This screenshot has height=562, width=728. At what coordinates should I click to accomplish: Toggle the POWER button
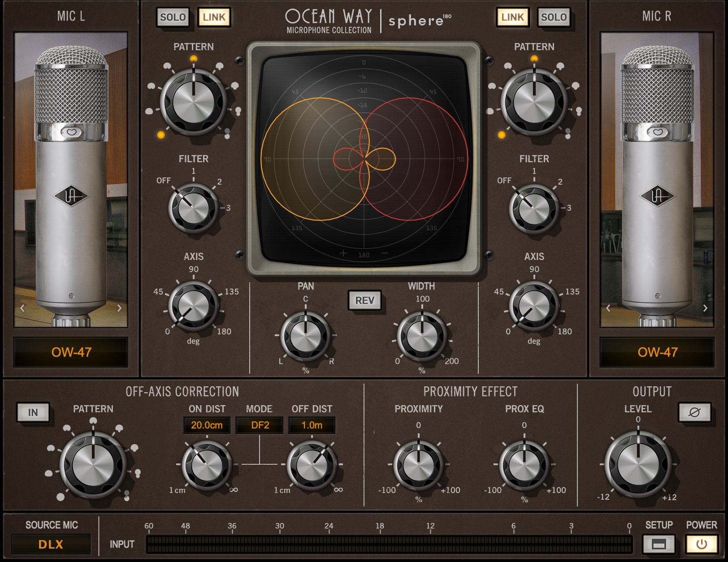tap(702, 544)
